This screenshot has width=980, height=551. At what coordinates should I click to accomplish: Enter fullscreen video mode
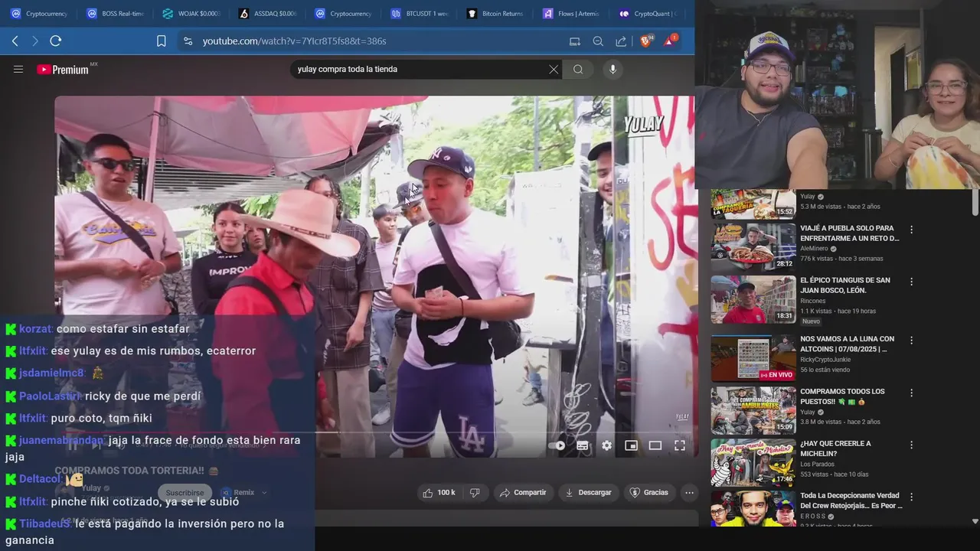pos(680,445)
